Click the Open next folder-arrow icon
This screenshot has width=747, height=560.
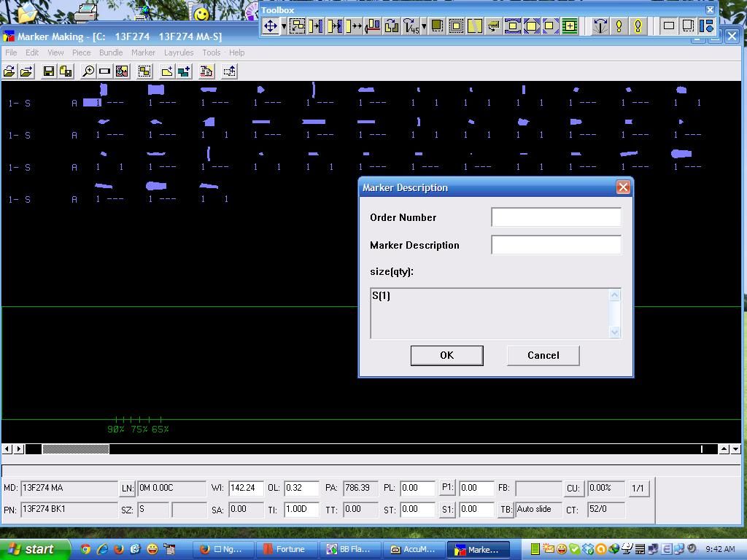coord(27,71)
